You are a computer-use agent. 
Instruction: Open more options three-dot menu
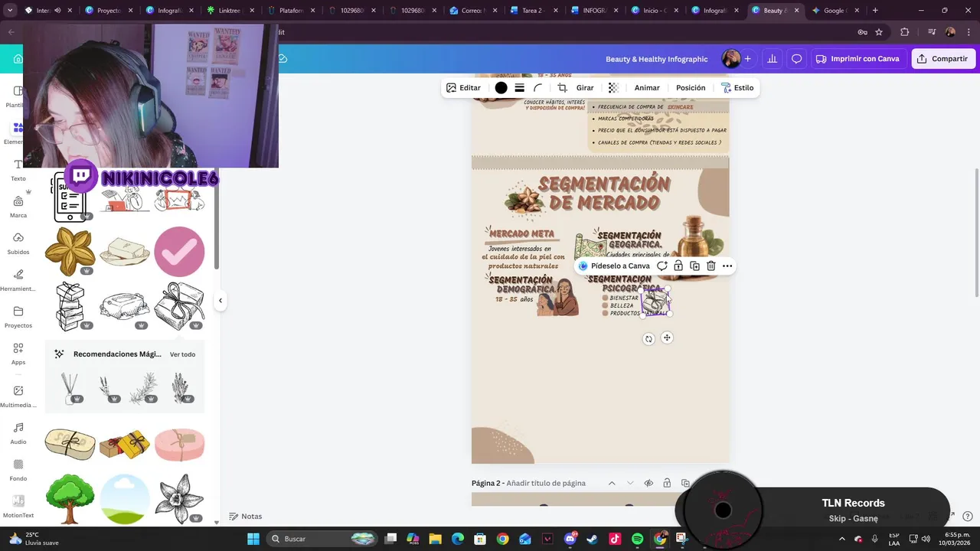(x=727, y=266)
